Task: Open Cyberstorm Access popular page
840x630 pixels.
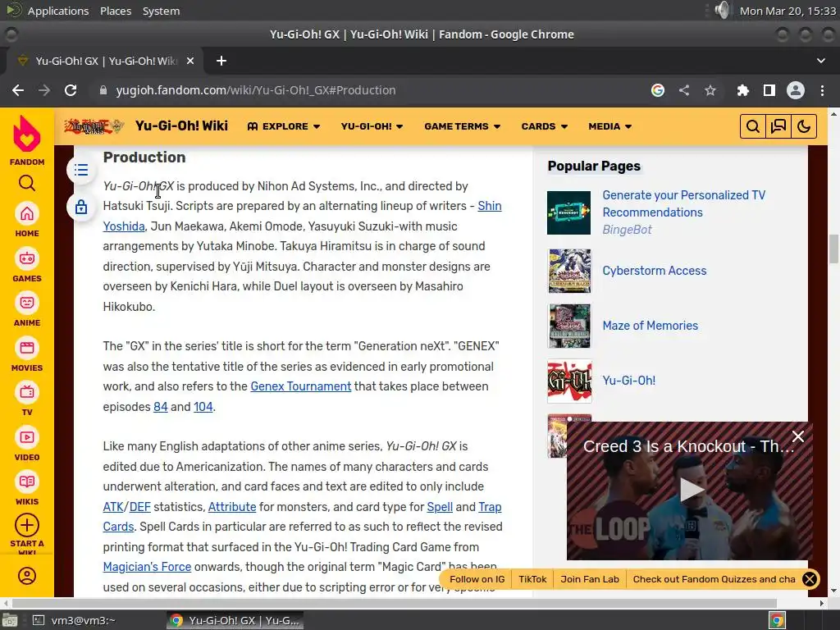Action: pyautogui.click(x=654, y=271)
